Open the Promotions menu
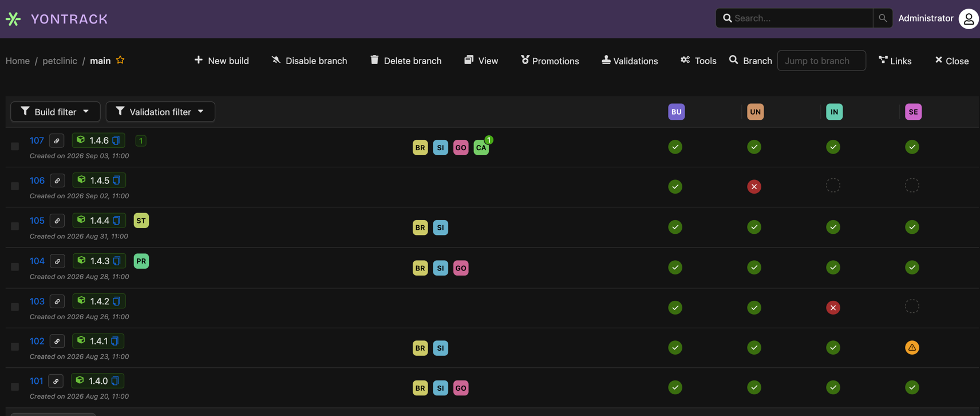 point(550,61)
